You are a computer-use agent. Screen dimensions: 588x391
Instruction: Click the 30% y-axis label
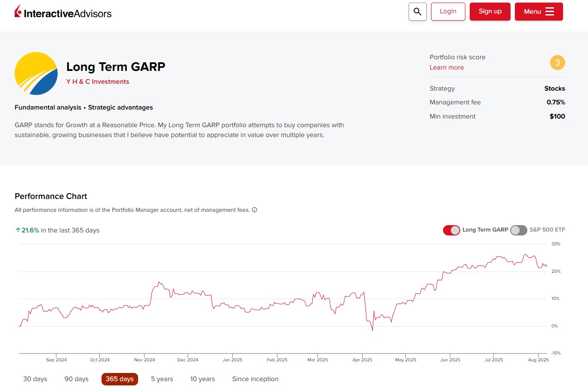[x=556, y=244]
